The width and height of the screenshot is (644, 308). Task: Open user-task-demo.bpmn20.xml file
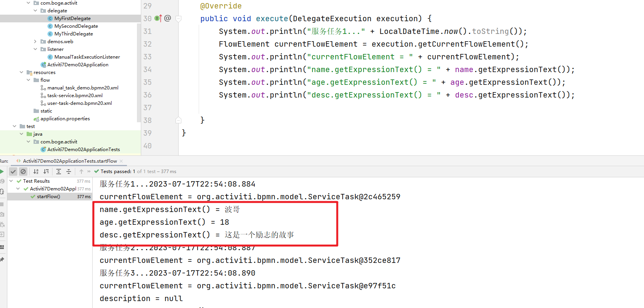pos(79,103)
